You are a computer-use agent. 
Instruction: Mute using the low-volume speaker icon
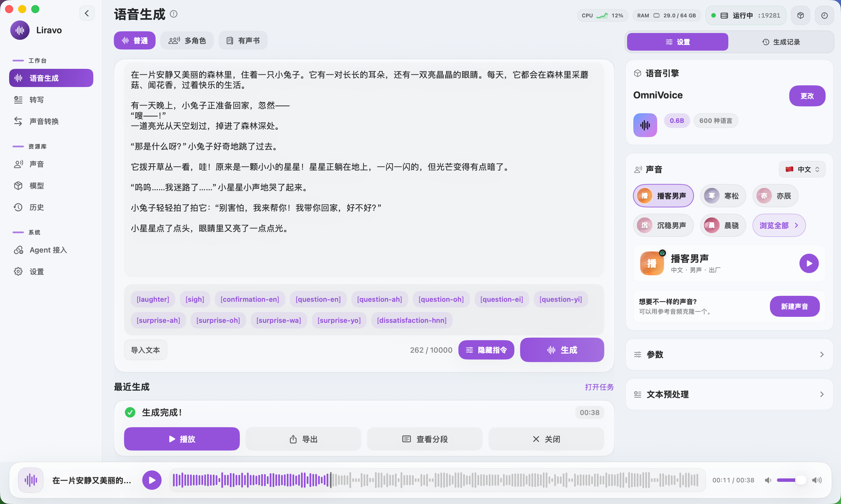coord(768,480)
